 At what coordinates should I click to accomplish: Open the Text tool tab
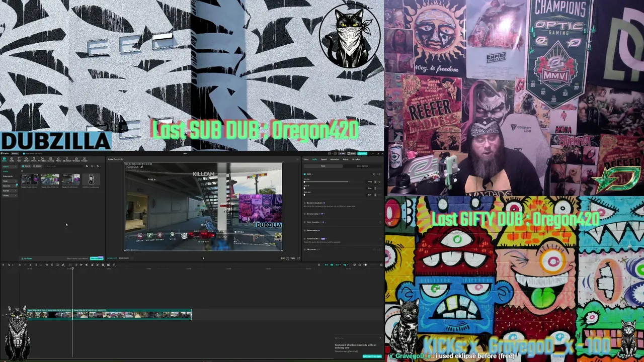19,159
